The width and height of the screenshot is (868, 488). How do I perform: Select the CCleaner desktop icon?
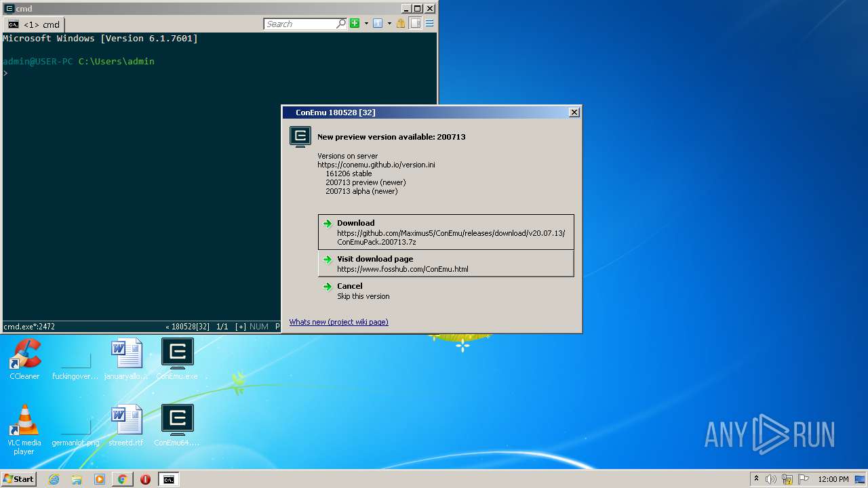24,359
